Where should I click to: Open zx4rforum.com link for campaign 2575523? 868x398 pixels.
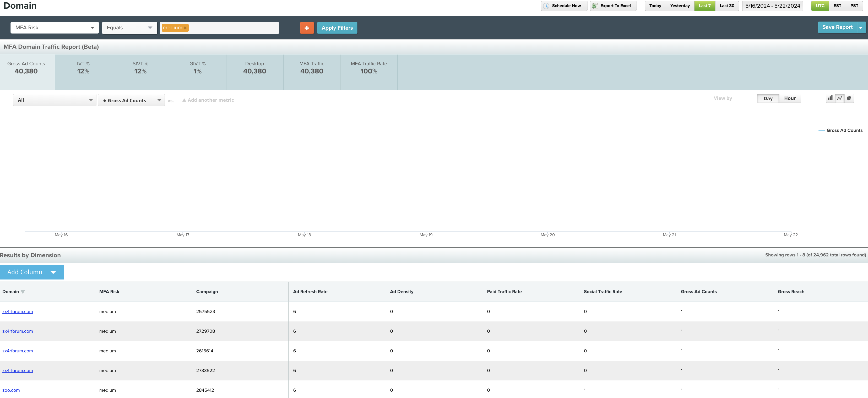tap(18, 311)
